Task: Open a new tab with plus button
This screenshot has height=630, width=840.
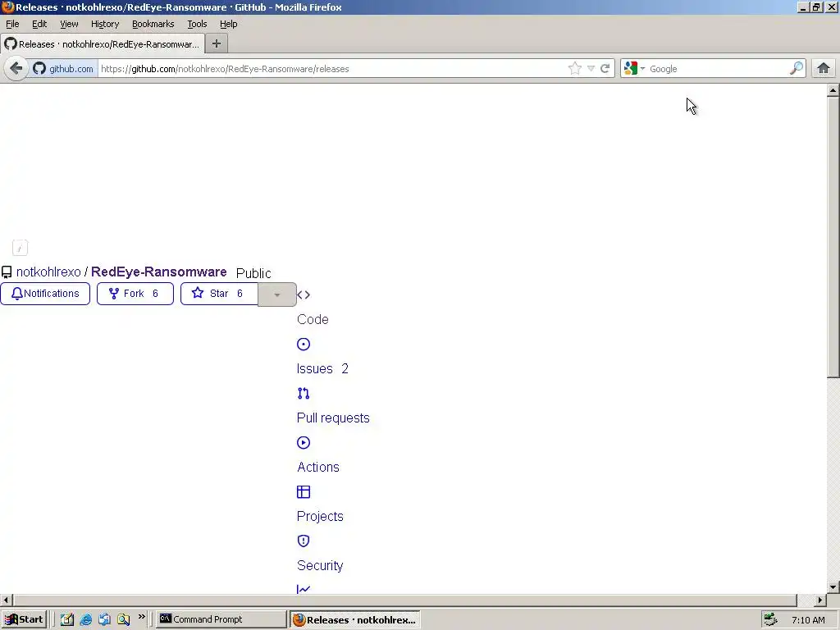Action: click(217, 44)
